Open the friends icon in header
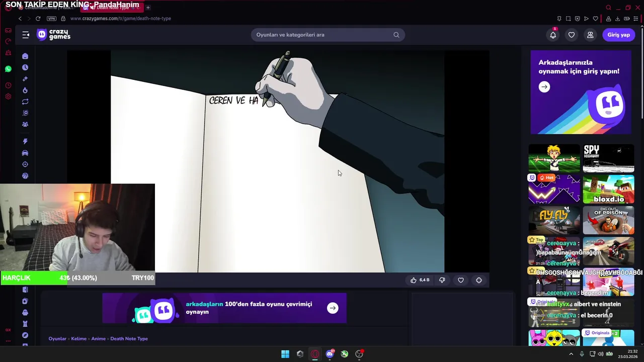Image resolution: width=644 pixels, height=362 pixels. [x=590, y=35]
